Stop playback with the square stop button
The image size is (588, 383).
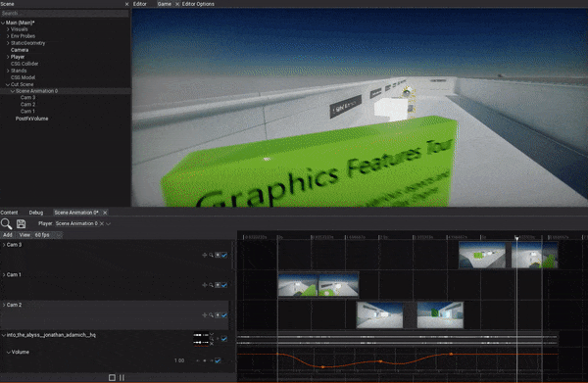pyautogui.click(x=112, y=377)
